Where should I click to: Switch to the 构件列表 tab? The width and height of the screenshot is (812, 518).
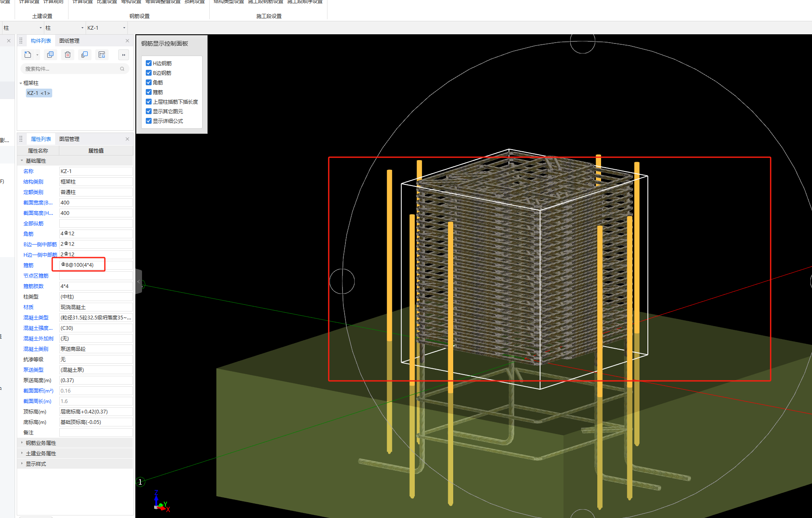point(41,41)
